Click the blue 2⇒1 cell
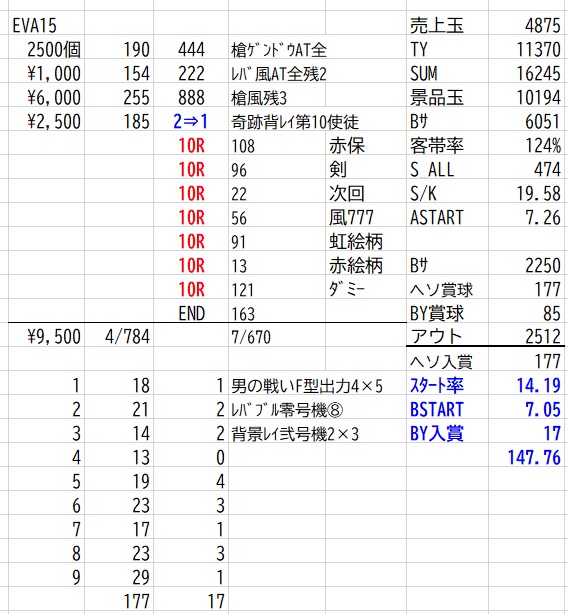The height and width of the screenshot is (614, 568). [191, 122]
